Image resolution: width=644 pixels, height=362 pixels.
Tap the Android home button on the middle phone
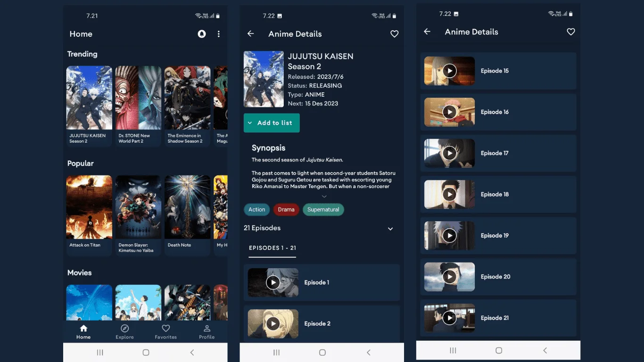pyautogui.click(x=322, y=353)
